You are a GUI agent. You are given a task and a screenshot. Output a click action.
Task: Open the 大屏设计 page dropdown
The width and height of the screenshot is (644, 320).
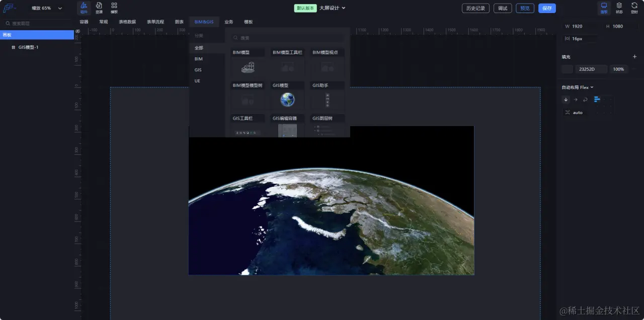tap(333, 8)
